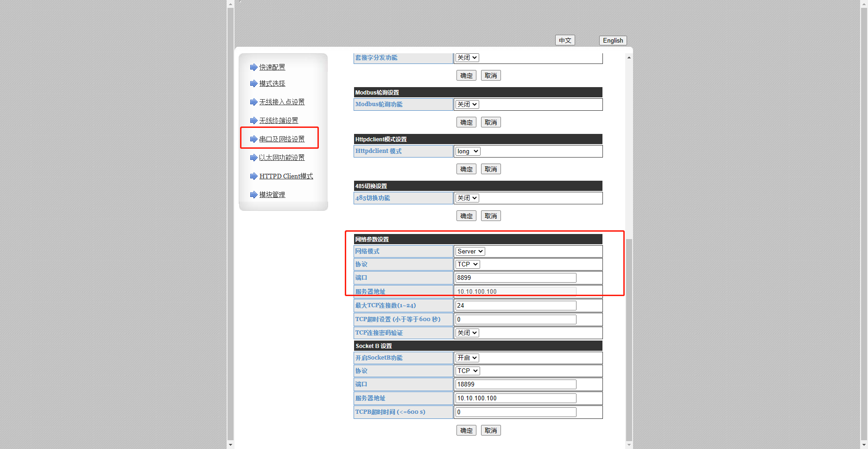Click the arrow icon beside 无线接入点设置
Viewport: 868px width, 449px height.
pyautogui.click(x=253, y=102)
